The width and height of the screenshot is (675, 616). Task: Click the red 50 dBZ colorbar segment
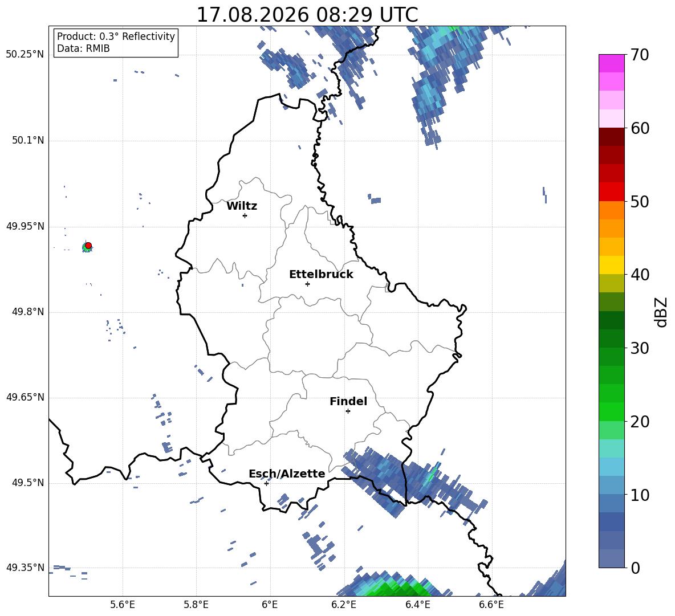(x=611, y=192)
